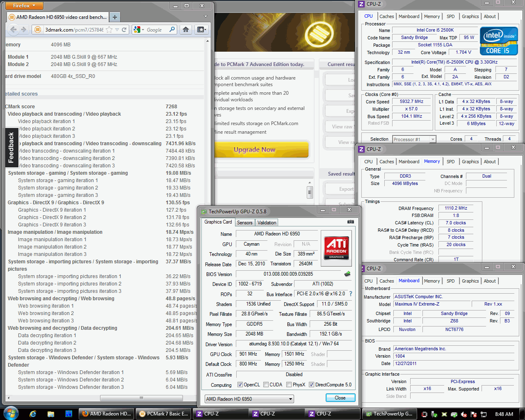The width and height of the screenshot is (525, 420).
Task: Go back using Firefox's back arrow
Action: coord(14,30)
